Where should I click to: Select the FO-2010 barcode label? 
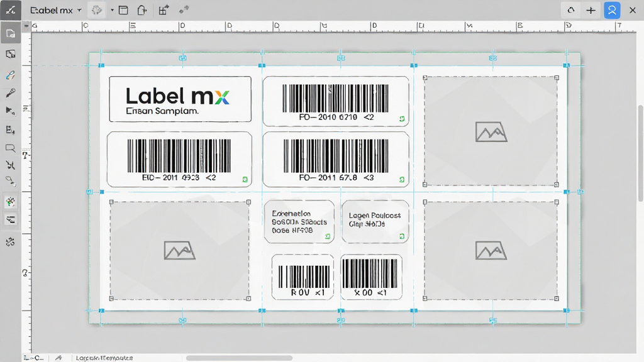tap(336, 101)
